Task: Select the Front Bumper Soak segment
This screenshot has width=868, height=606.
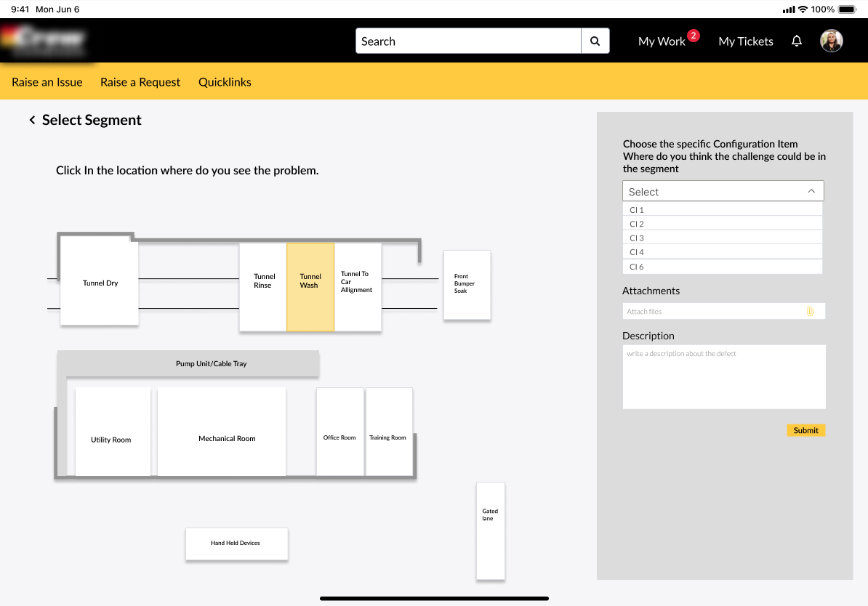Action: 467,285
